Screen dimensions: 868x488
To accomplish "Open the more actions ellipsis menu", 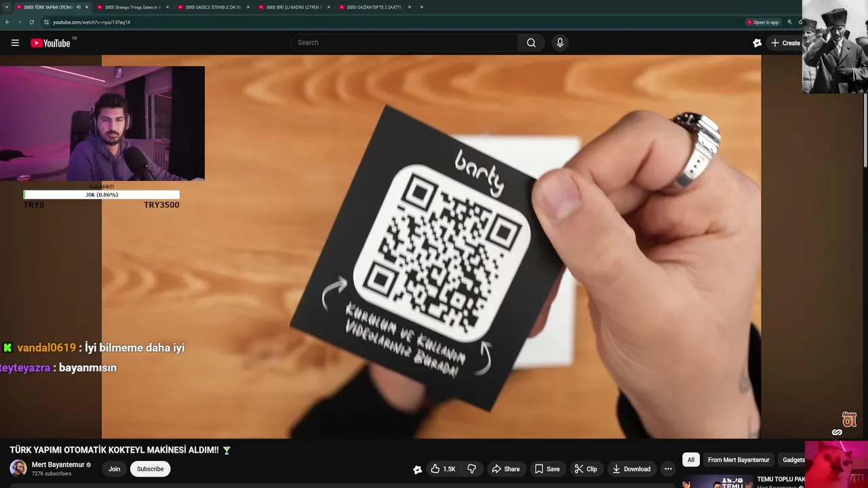I will point(668,469).
